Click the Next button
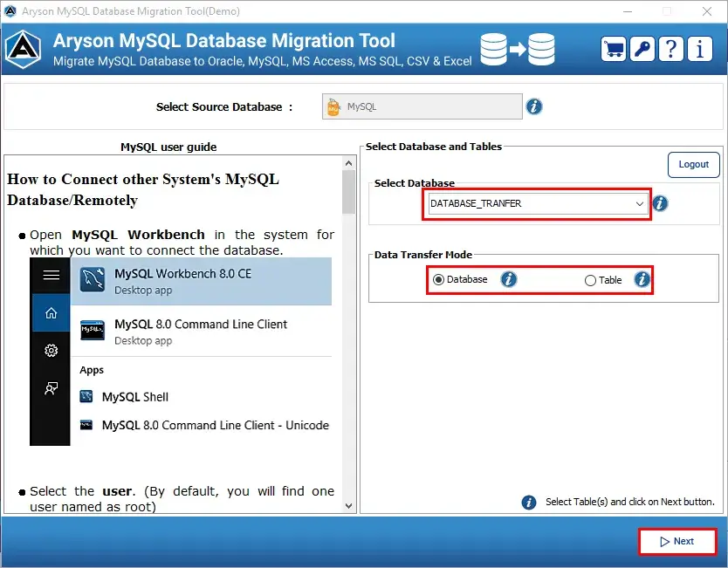728x568 pixels. point(677,541)
